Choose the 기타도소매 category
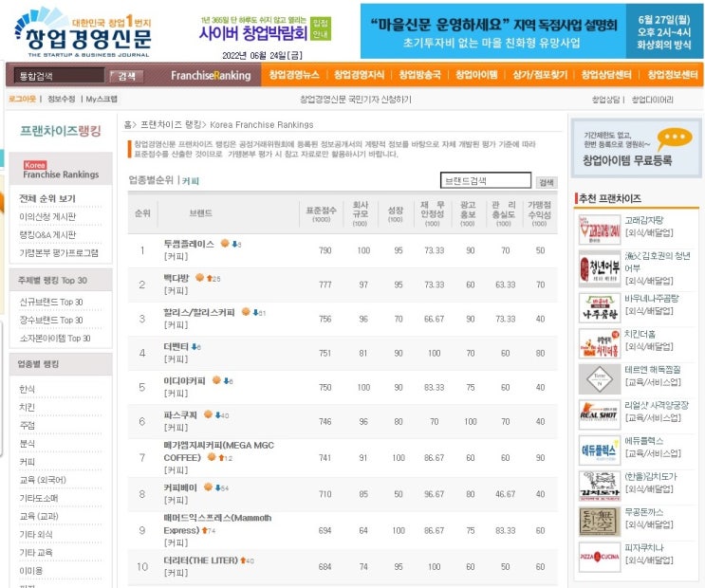Screen dimensions: 705x588 [39, 498]
